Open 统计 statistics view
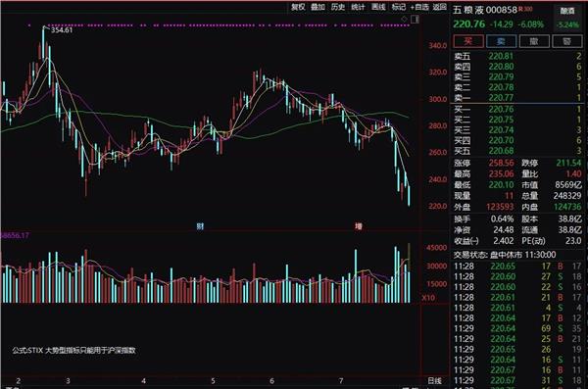588x389 pixels. [358, 7]
